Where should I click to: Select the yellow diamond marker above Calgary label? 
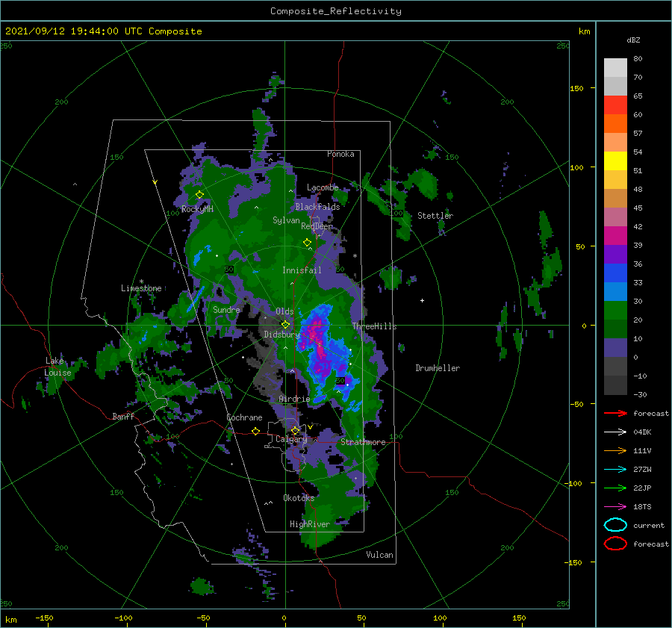tap(295, 430)
